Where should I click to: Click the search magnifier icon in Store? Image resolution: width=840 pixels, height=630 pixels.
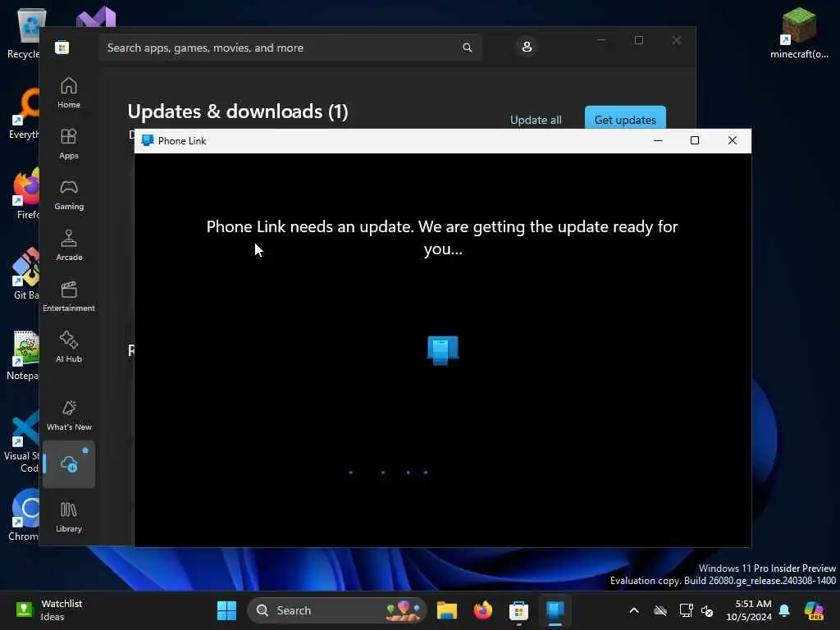point(467,48)
